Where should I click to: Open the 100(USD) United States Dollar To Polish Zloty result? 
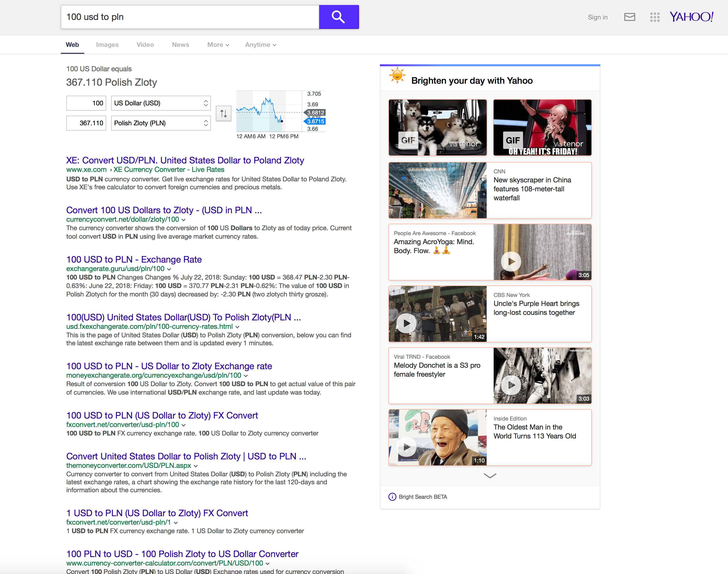coord(183,317)
